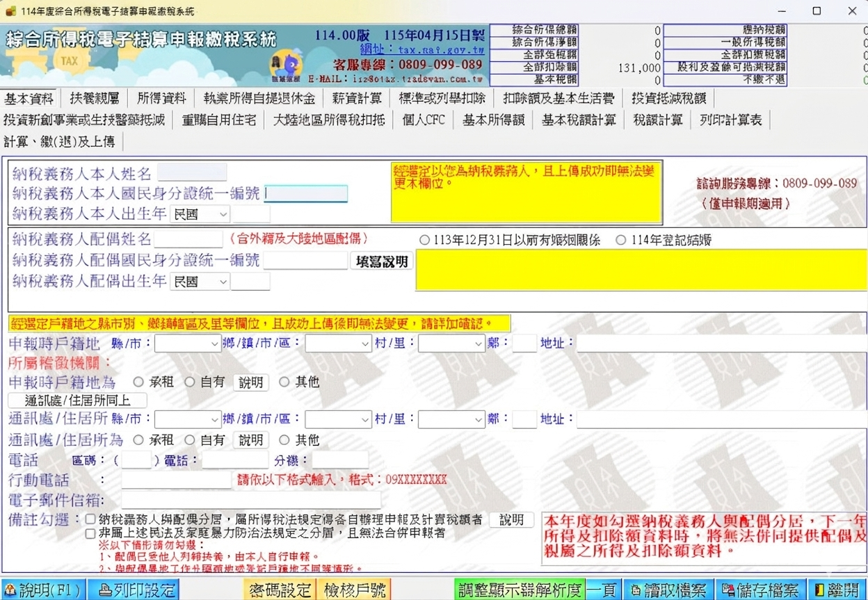Open 通訊處/住居所 縣/市 dropdown
This screenshot has width=868, height=600.
(188, 420)
